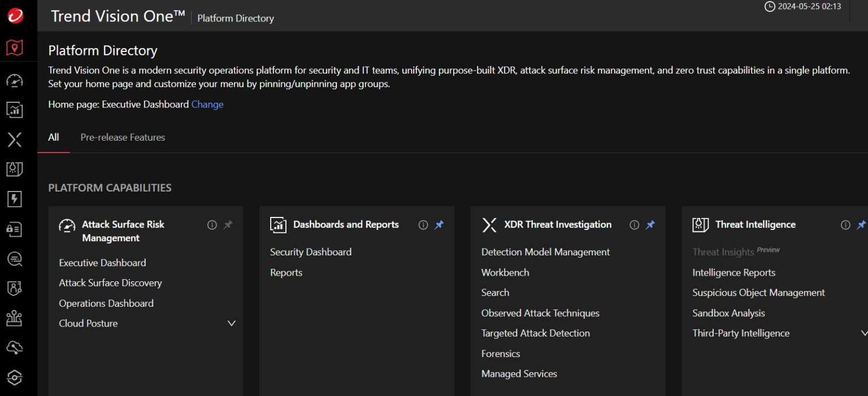Unpin the XDR Threat Investigation group
Image resolution: width=868 pixels, height=396 pixels.
click(650, 225)
